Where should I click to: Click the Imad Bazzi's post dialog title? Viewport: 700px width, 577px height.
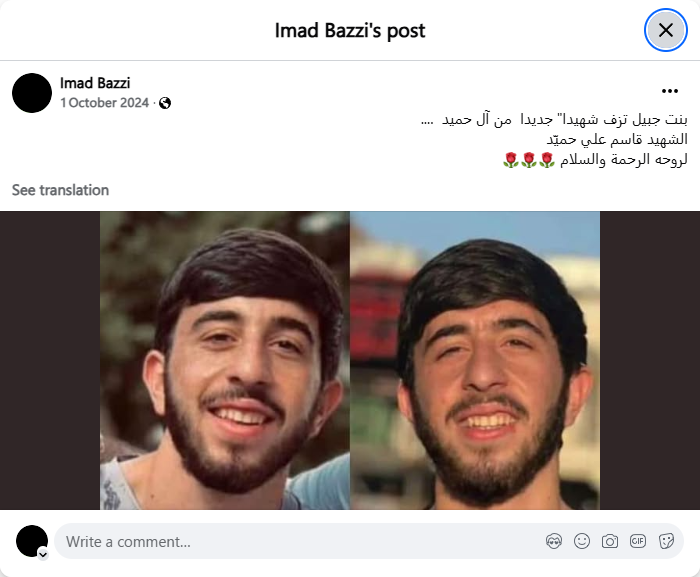point(350,30)
